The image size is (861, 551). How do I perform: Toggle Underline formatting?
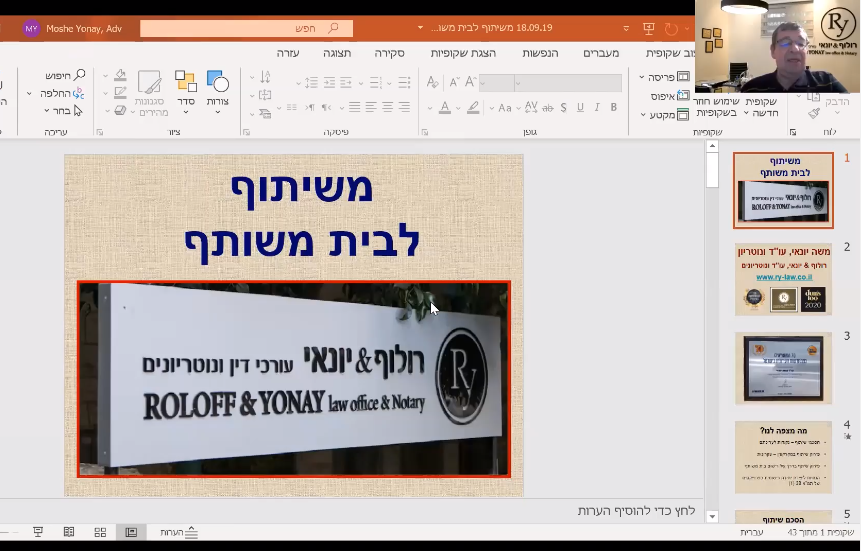[x=580, y=108]
